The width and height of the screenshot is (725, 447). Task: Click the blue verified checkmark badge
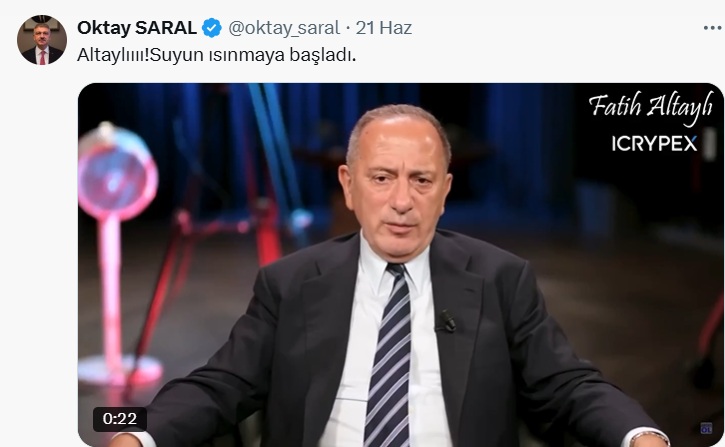pos(212,28)
